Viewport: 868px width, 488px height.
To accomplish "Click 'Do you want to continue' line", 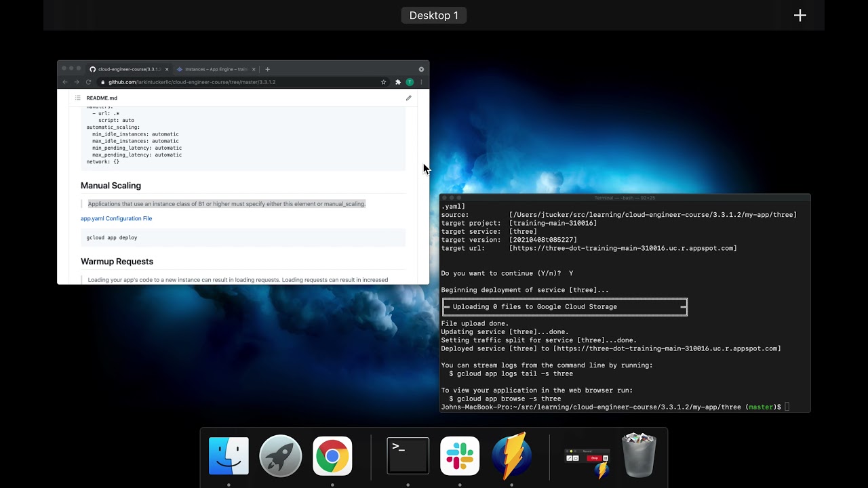I will point(507,273).
